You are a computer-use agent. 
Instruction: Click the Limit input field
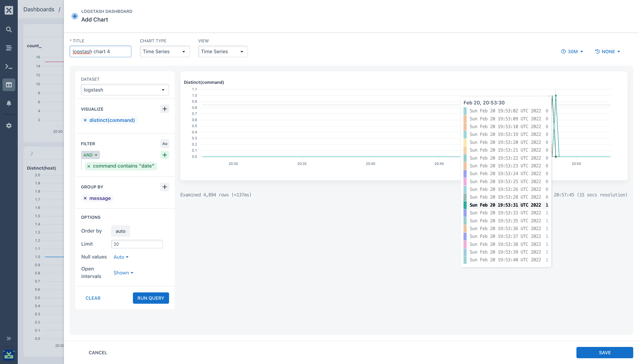(137, 244)
